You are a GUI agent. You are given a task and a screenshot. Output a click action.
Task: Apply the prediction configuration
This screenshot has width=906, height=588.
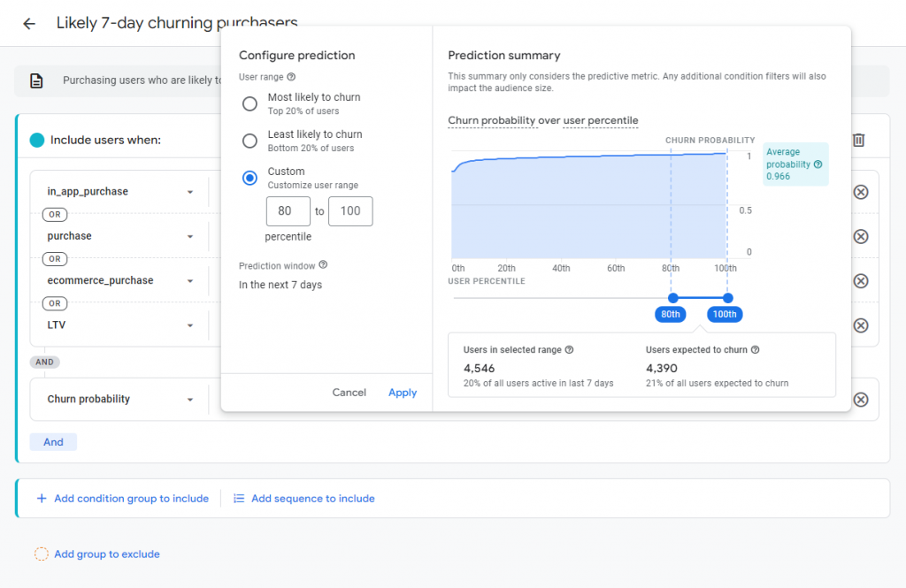coord(403,392)
